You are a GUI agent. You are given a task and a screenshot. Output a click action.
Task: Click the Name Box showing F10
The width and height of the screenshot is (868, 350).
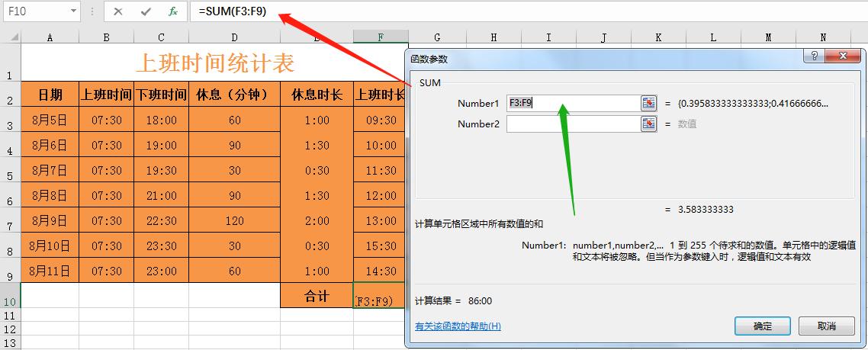(34, 11)
